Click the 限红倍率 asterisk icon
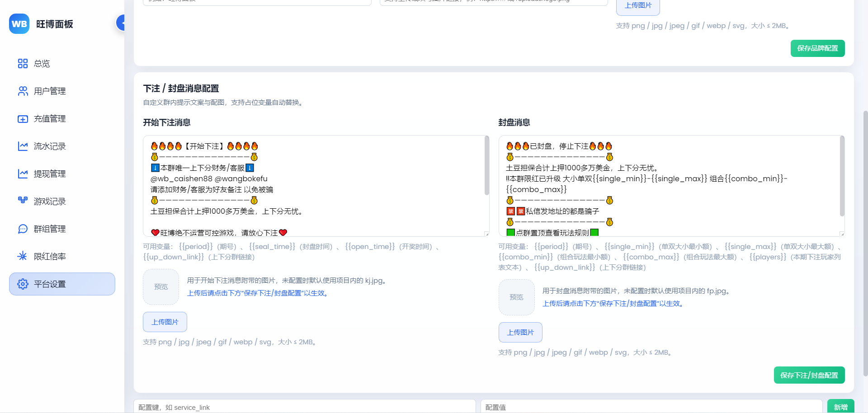This screenshot has width=868, height=413. point(22,256)
